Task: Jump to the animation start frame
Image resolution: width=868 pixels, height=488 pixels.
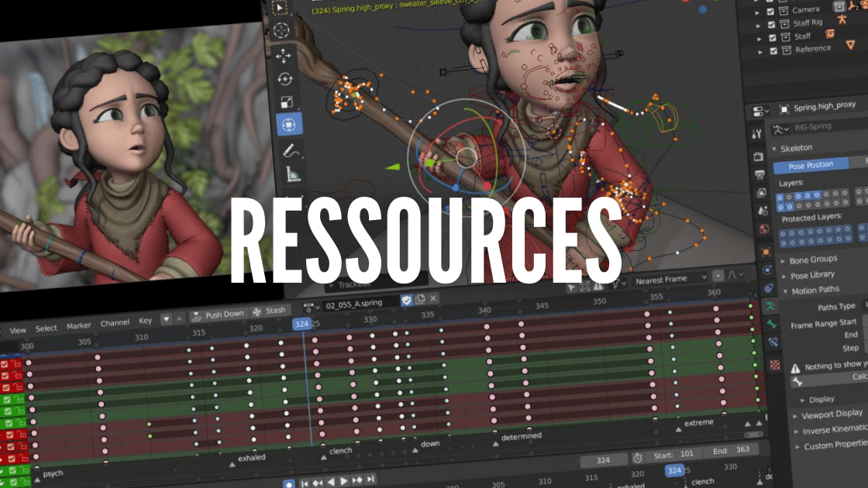Action: [305, 483]
